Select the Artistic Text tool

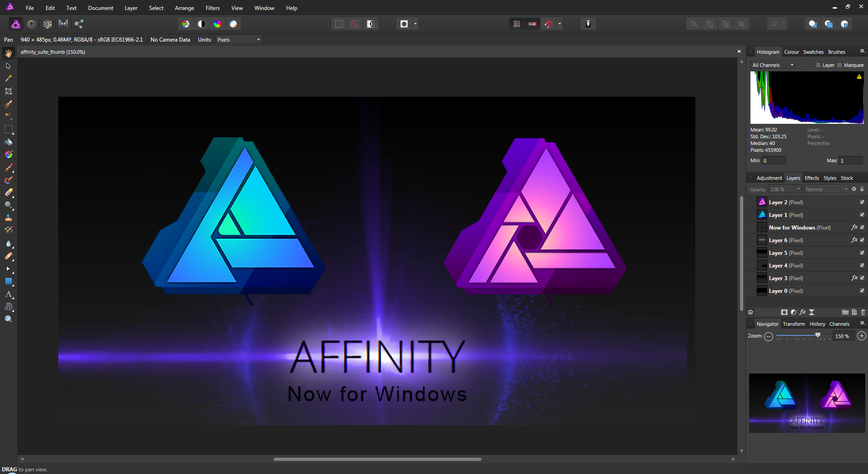pyautogui.click(x=8, y=294)
